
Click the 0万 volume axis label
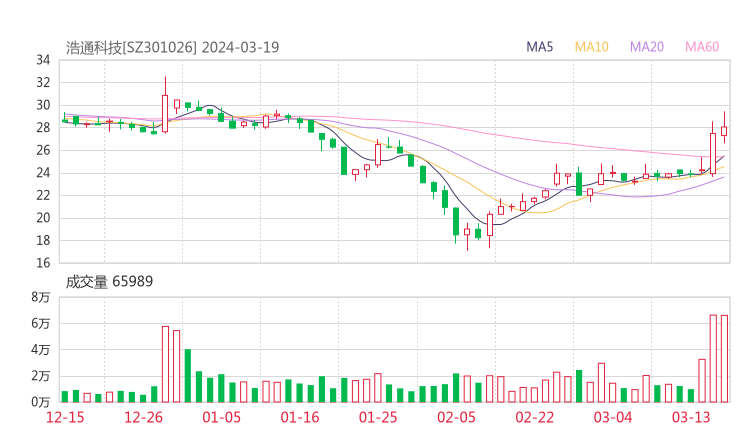pos(41,402)
